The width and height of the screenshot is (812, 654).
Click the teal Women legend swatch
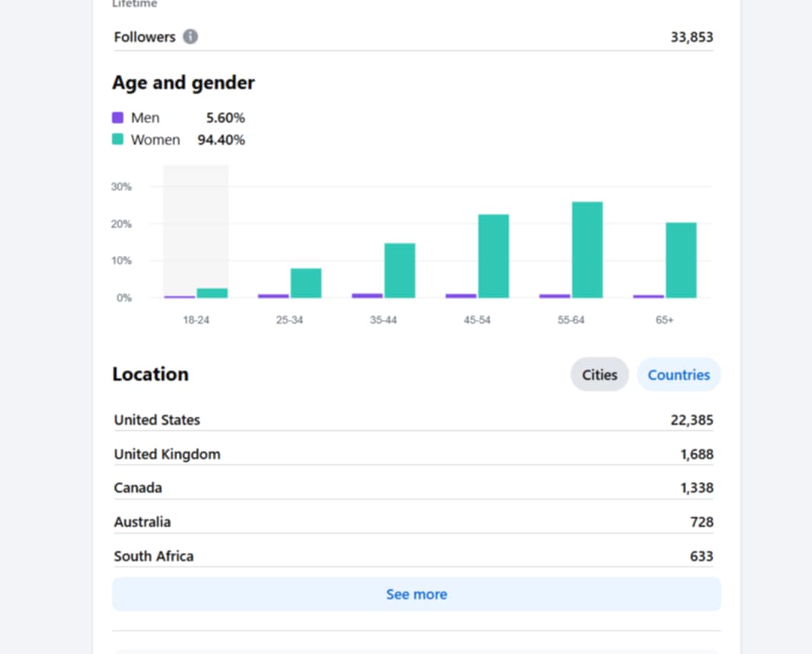(118, 140)
